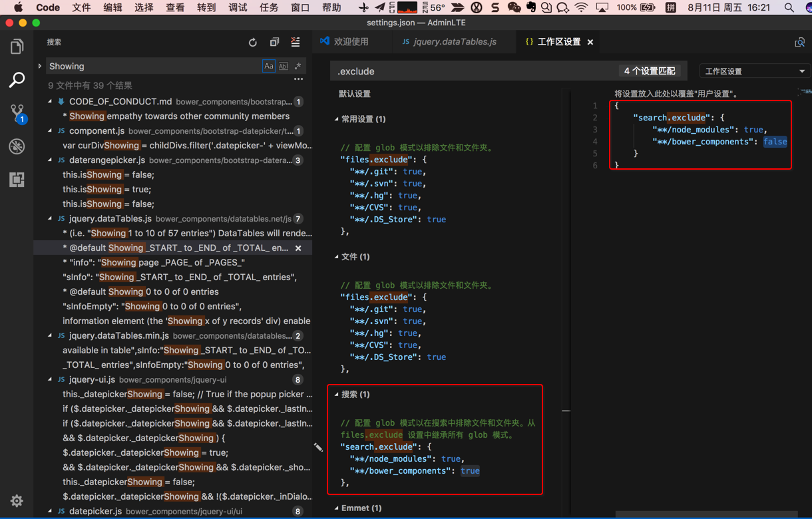
Task: Enable whole word matching in search
Action: pyautogui.click(x=283, y=66)
